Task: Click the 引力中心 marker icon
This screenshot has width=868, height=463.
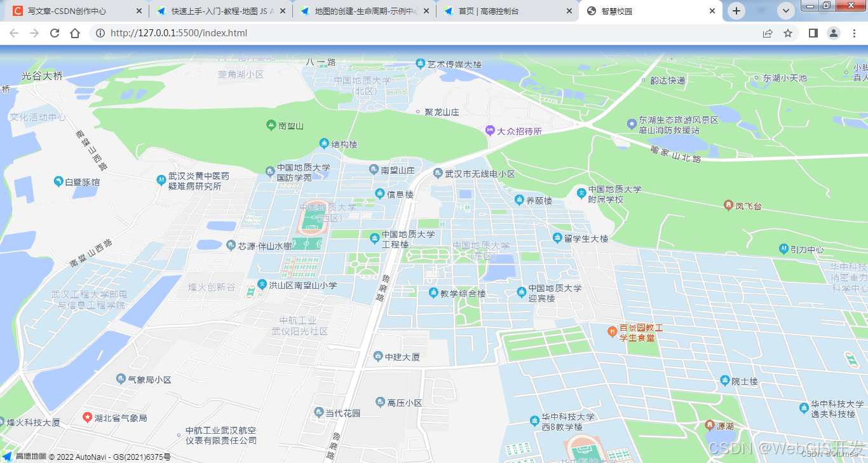Action: pos(783,249)
